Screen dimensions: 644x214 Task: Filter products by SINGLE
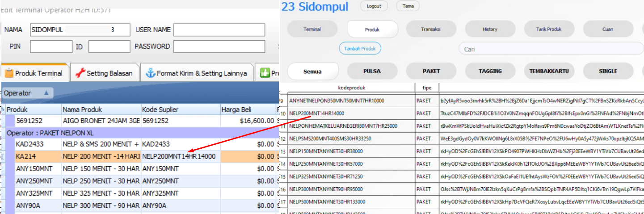(608, 71)
